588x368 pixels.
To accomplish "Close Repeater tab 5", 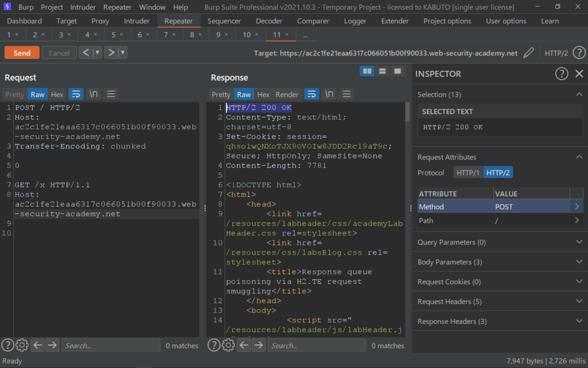I will coord(121,35).
